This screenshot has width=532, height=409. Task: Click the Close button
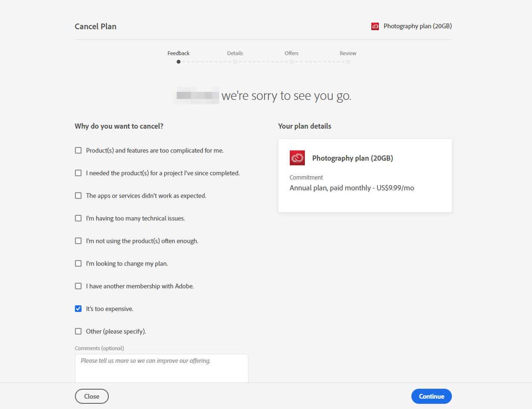pyautogui.click(x=92, y=396)
